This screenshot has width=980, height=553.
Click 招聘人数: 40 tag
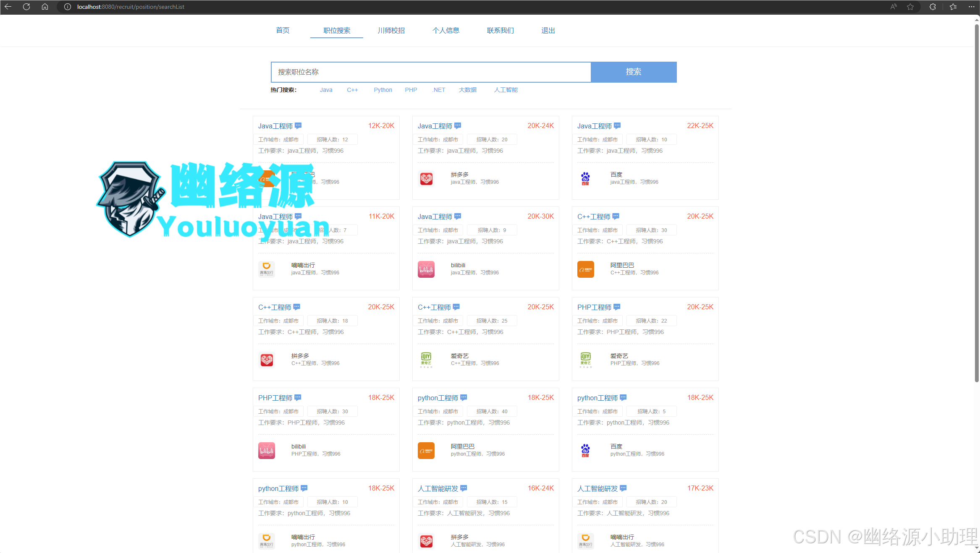(x=492, y=411)
